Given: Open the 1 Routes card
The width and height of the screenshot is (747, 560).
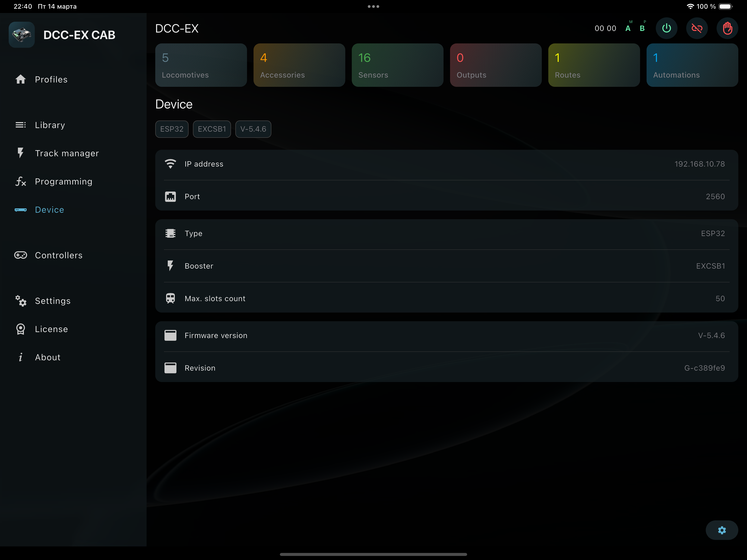Looking at the screenshot, I should 594,65.
